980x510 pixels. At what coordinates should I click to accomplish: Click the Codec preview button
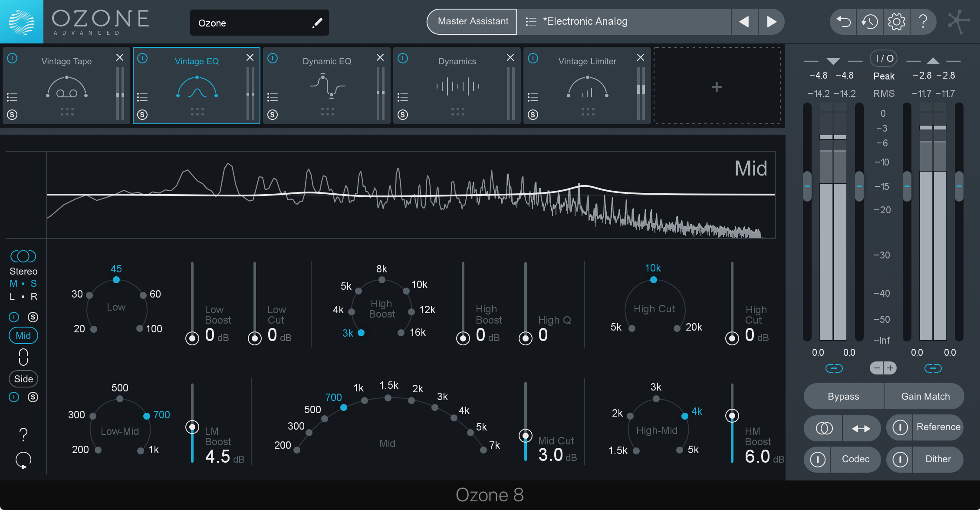855,458
